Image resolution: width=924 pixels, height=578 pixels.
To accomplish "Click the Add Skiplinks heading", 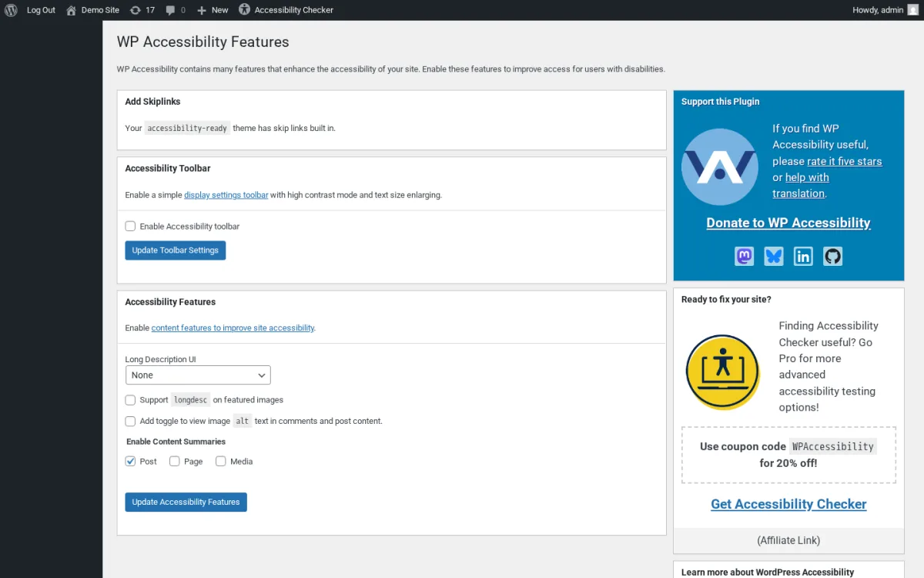I will 152,102.
